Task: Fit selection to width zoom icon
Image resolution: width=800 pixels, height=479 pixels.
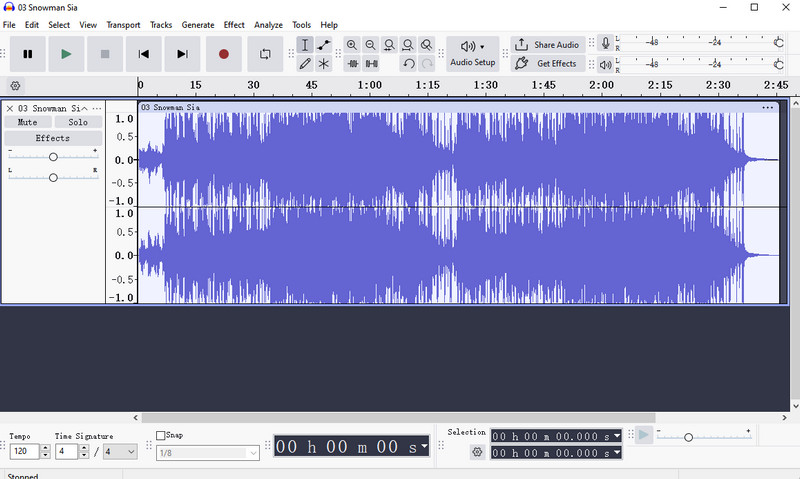Action: click(389, 45)
